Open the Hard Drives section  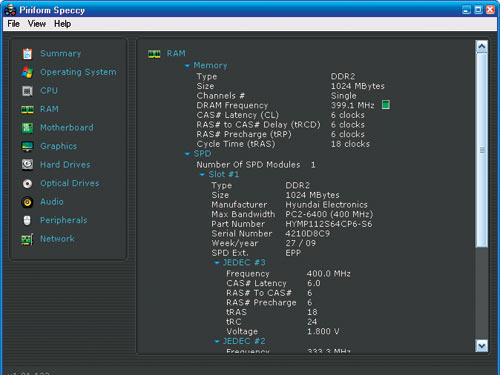tap(65, 165)
